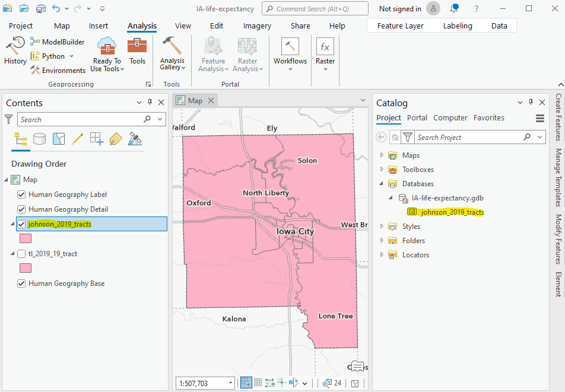Open the Raster functions button
Viewport: 565px width, 392px height.
point(325,54)
